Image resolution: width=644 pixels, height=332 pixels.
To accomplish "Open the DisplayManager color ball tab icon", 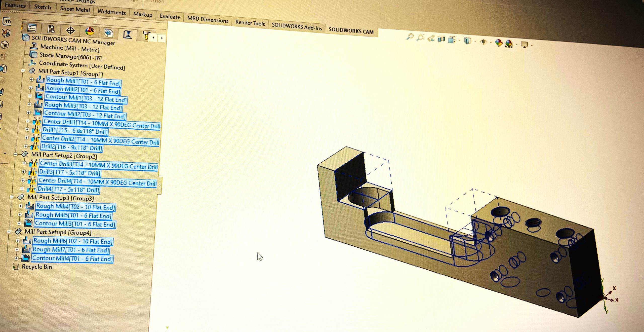I will (x=90, y=31).
